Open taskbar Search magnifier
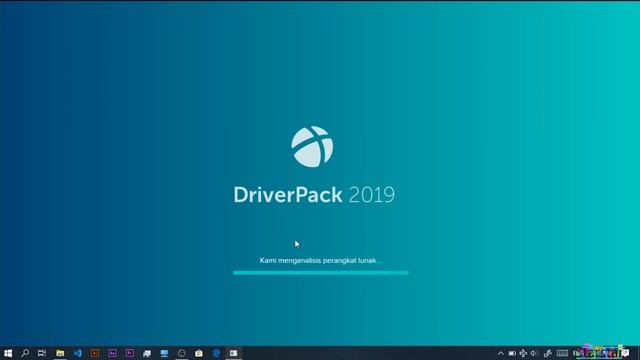This screenshot has height=360, width=640. click(25, 353)
